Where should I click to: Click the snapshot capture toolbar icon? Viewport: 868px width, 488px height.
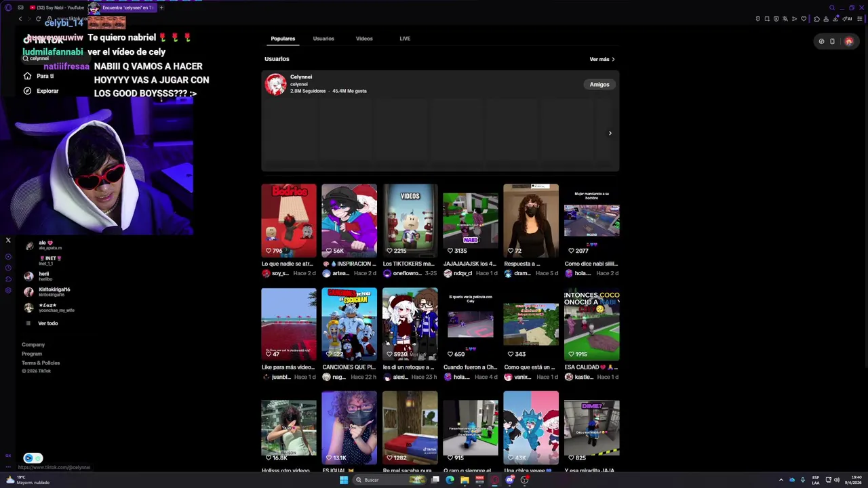click(767, 19)
